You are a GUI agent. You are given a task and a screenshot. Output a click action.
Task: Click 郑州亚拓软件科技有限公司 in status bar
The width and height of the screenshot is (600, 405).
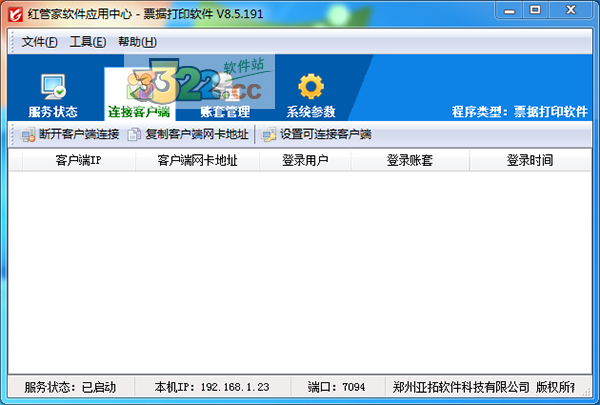(461, 387)
